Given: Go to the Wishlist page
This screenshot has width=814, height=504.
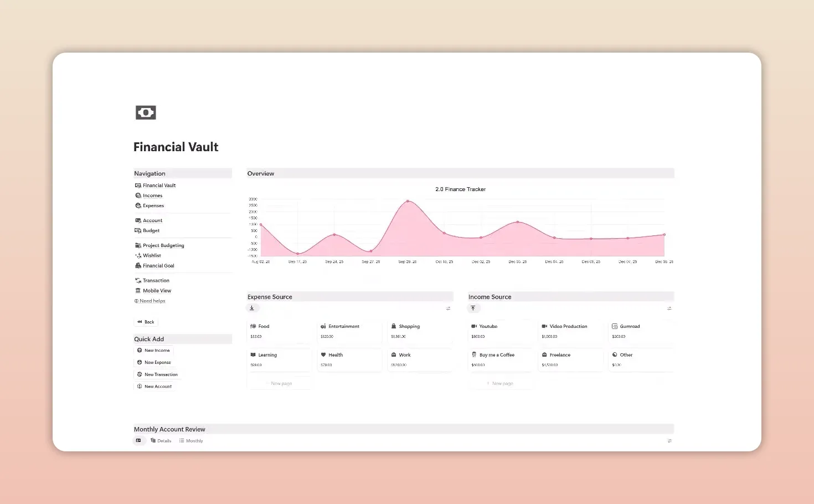Looking at the screenshot, I should pos(148,255).
